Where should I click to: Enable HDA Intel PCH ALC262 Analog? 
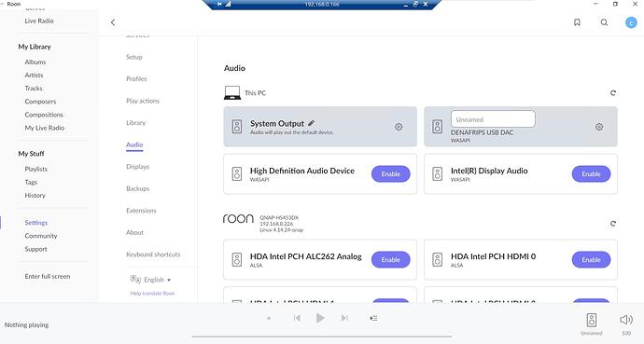tap(390, 259)
